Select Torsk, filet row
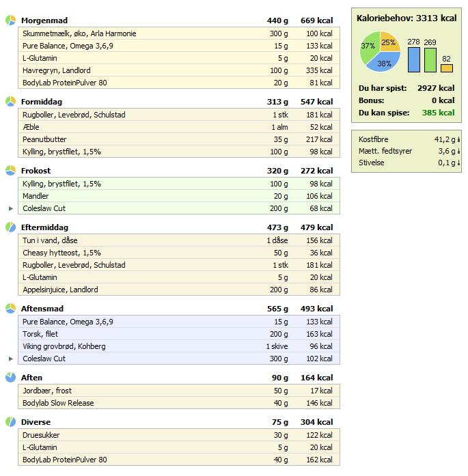The image size is (468, 476). click(179, 334)
